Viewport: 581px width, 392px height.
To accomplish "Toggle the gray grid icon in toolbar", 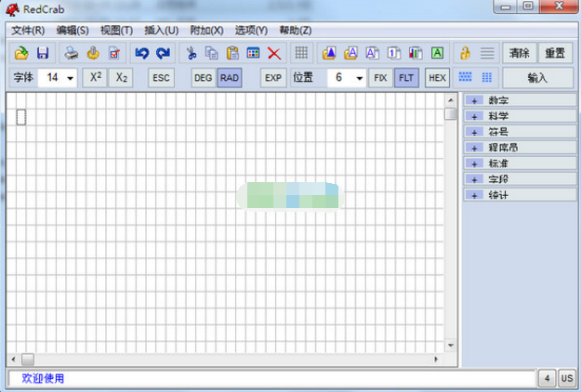I will [301, 53].
